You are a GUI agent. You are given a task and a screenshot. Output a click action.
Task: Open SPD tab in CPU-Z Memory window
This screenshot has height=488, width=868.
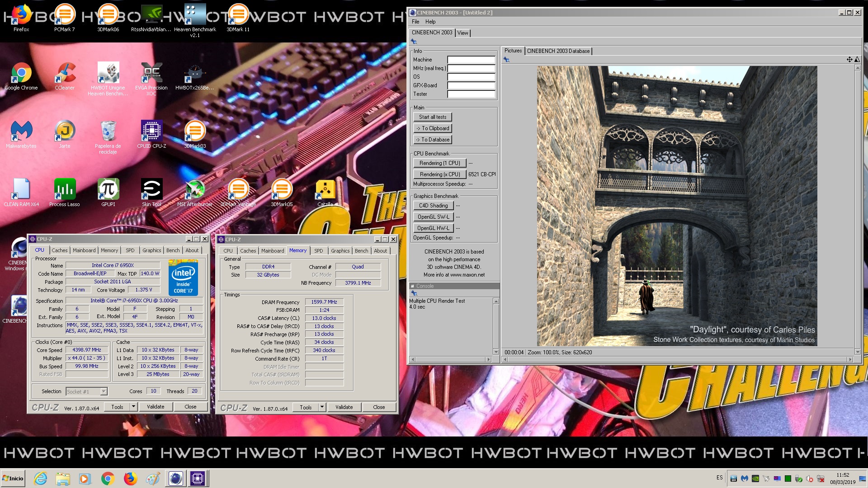[319, 251]
